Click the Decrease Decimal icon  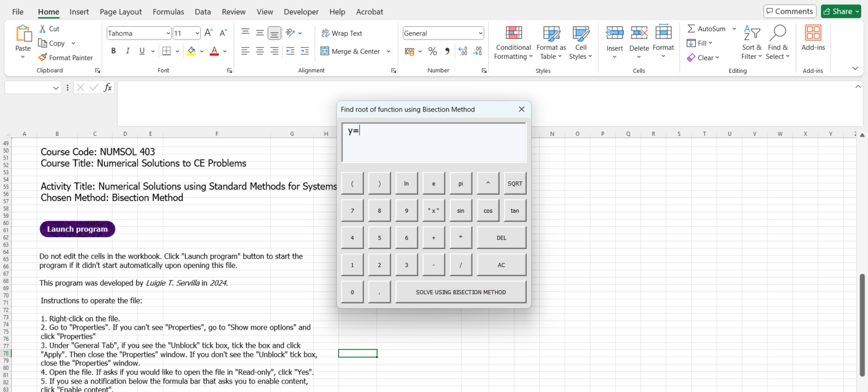(478, 51)
